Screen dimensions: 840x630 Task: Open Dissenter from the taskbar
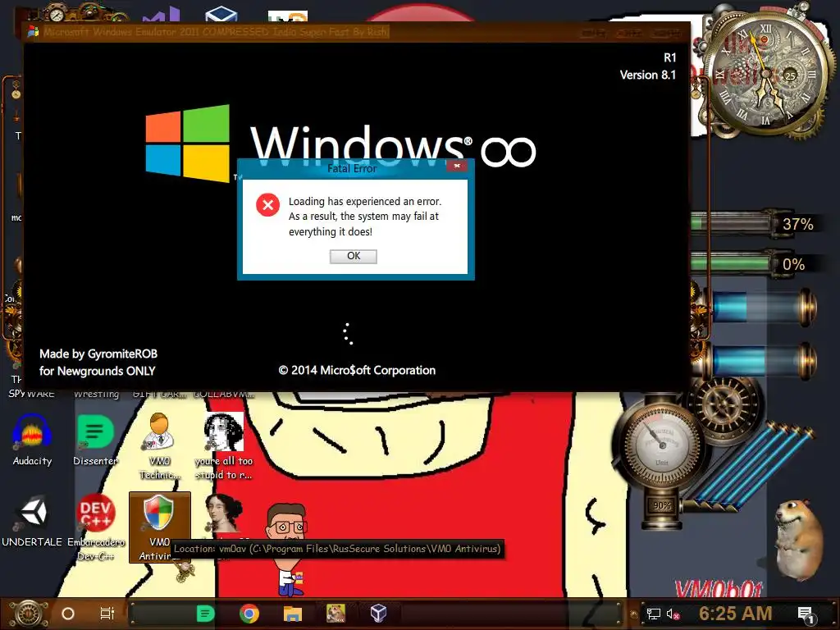205,614
